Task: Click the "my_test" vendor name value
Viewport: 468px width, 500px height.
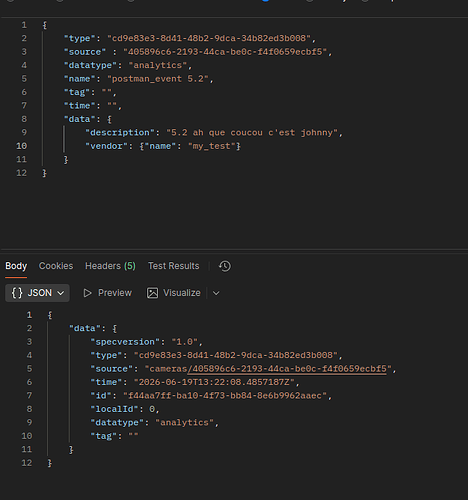Action: tap(212, 146)
